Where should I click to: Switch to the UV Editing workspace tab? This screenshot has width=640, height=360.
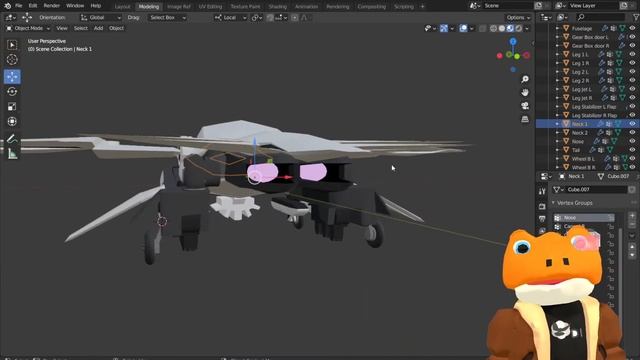[x=210, y=7]
